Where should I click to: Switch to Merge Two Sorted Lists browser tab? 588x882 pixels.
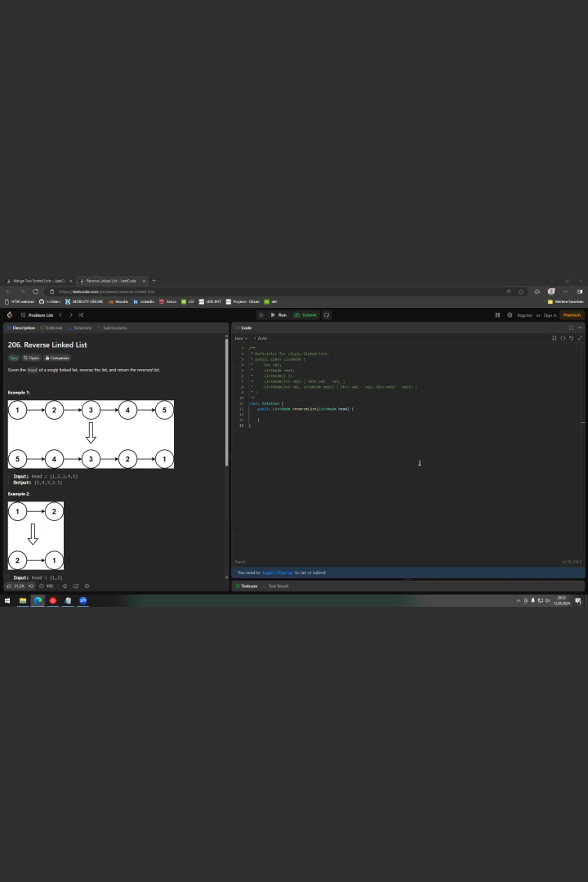39,281
